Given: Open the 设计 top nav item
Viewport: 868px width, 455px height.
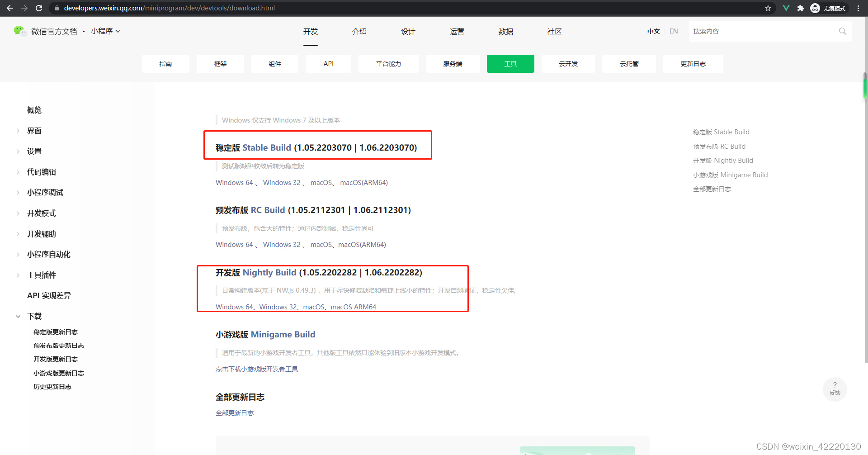Looking at the screenshot, I should click(x=408, y=31).
